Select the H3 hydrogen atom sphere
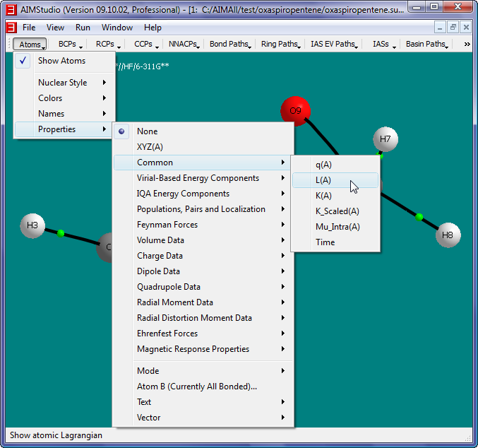Viewport: 478px width, 448px height. (32, 225)
